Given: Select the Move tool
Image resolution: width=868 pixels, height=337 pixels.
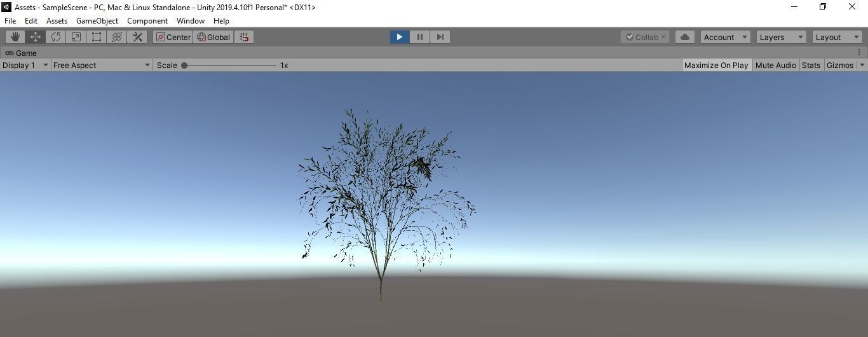Looking at the screenshot, I should click(36, 37).
